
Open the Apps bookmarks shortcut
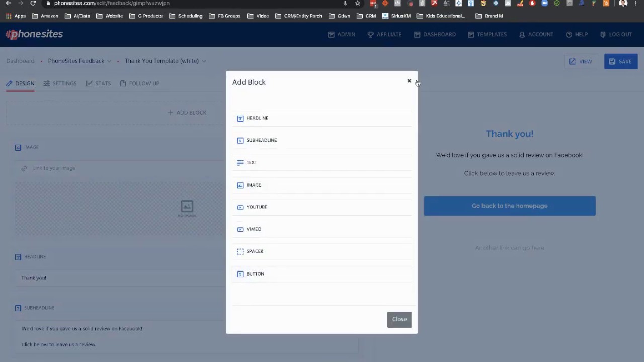pyautogui.click(x=16, y=16)
